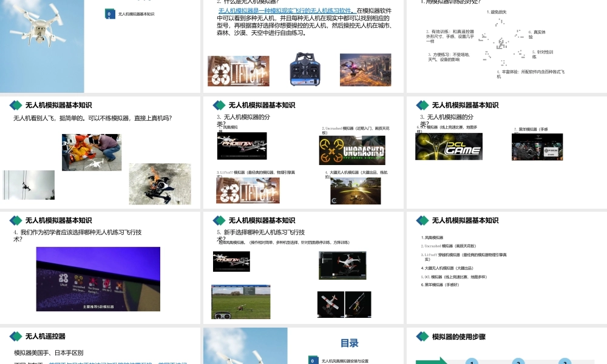Viewport: 607px width, 364px height.
Task: Click the photo of people beside a crashed drone
Action: coord(92,152)
